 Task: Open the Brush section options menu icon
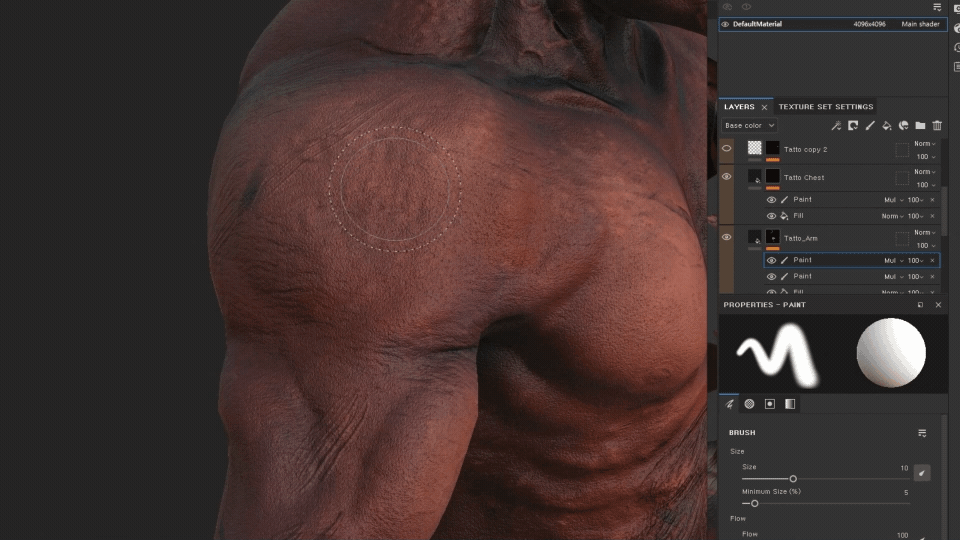[922, 433]
